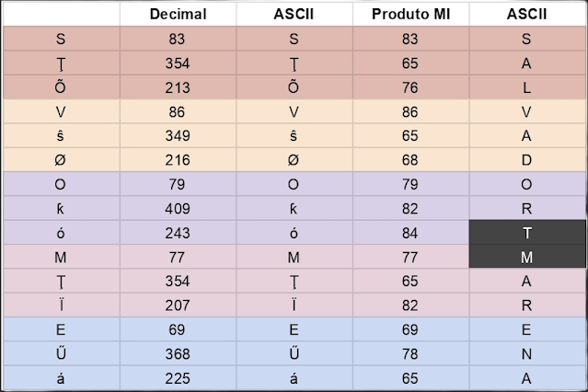Screen dimensions: 588x392
Task: Click the cell containing 349
Action: click(179, 136)
